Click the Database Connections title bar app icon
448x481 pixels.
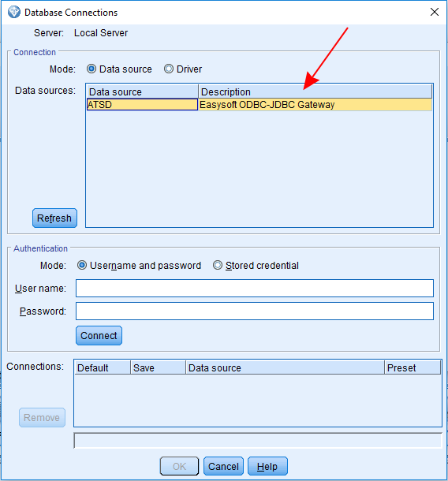point(14,13)
